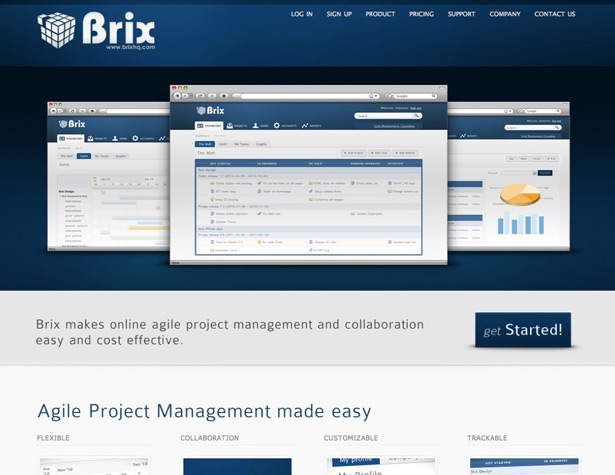Viewport: 615px width, 475px height.
Task: Open My Tasks tab in left window
Action: tap(102, 156)
